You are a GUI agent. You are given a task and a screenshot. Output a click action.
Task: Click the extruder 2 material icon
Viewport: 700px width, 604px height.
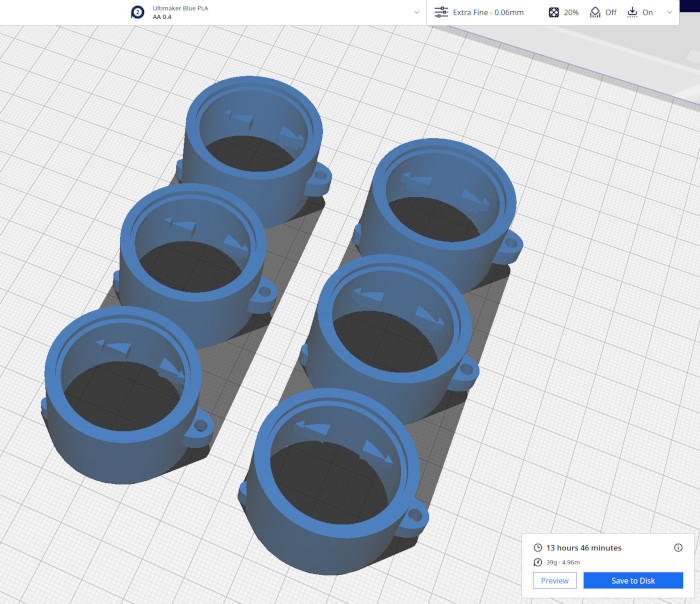[137, 12]
